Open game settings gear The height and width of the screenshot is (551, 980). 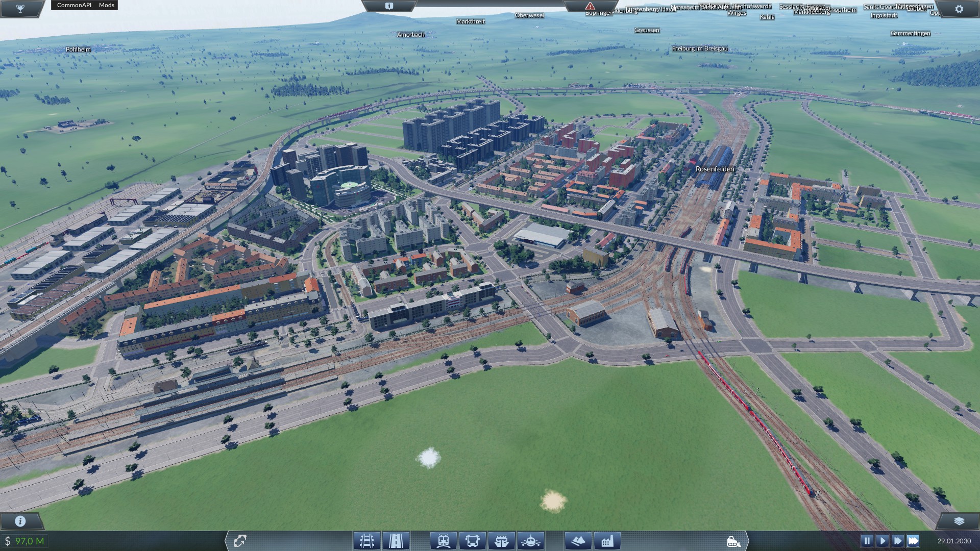coord(959,9)
